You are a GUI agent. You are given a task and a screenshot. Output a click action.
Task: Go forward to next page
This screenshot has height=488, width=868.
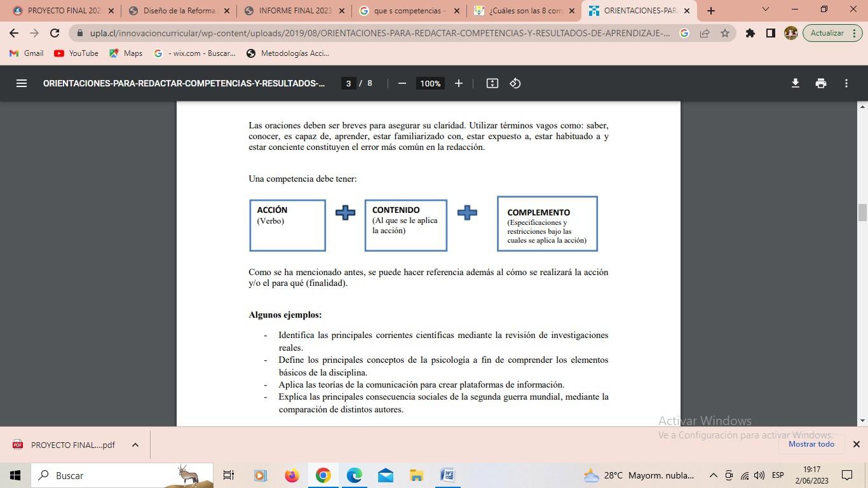tap(34, 33)
